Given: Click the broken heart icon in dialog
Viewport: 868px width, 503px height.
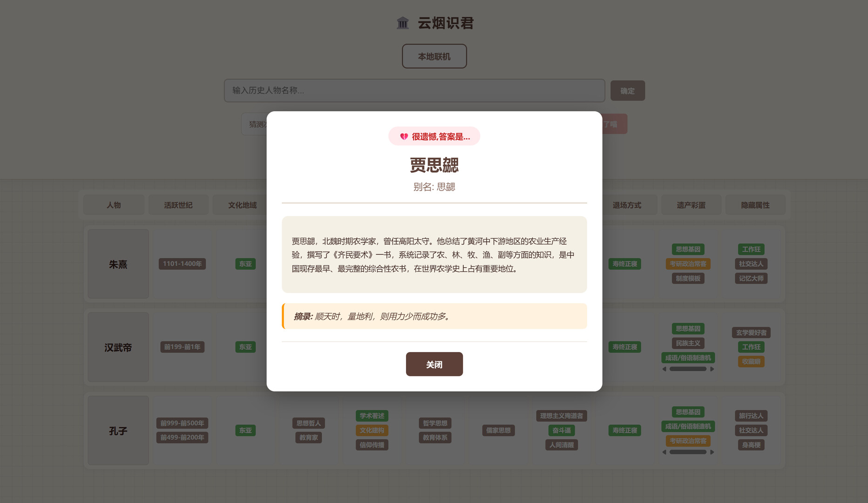Looking at the screenshot, I should pos(404,136).
